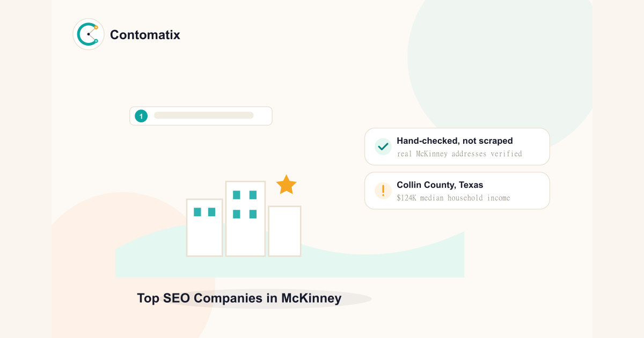Click the building with two teal windows
The width and height of the screenshot is (644, 338).
(204, 227)
